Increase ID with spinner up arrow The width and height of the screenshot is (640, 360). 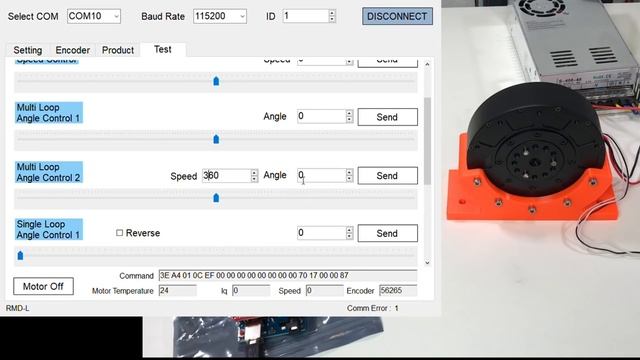tap(332, 13)
